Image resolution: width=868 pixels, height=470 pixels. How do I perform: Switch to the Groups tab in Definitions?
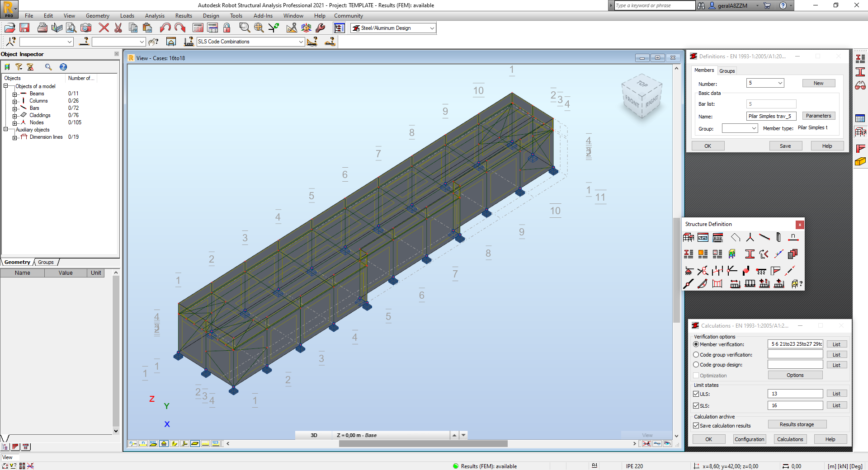coord(727,71)
